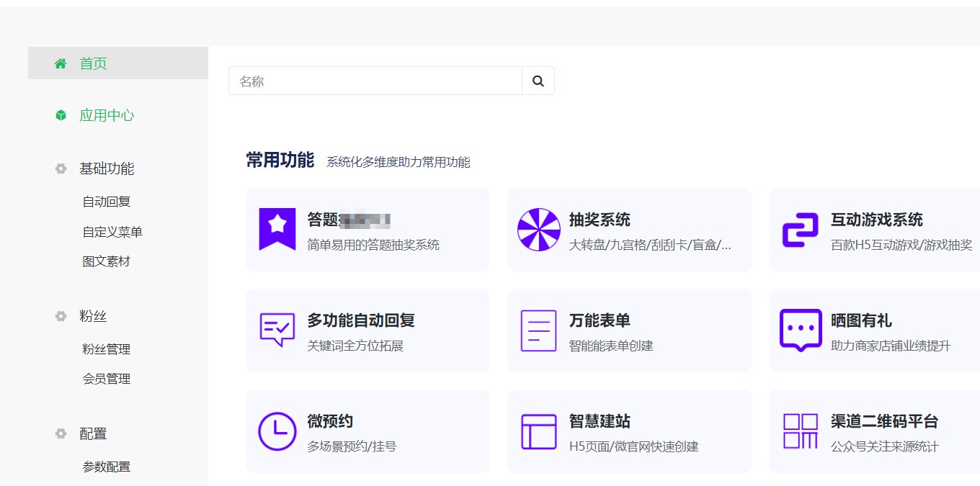
Task: Click the 互动游戏系统 linked-arrows icon
Action: click(799, 230)
